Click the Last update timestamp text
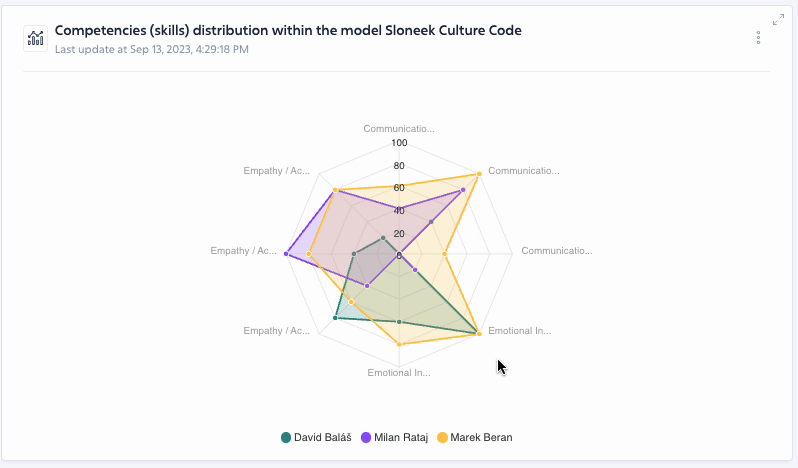 151,49
